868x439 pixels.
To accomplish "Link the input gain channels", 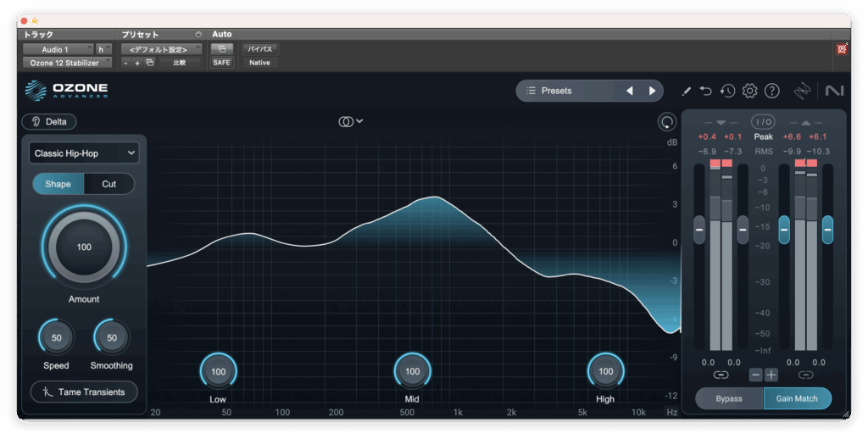I will click(721, 375).
